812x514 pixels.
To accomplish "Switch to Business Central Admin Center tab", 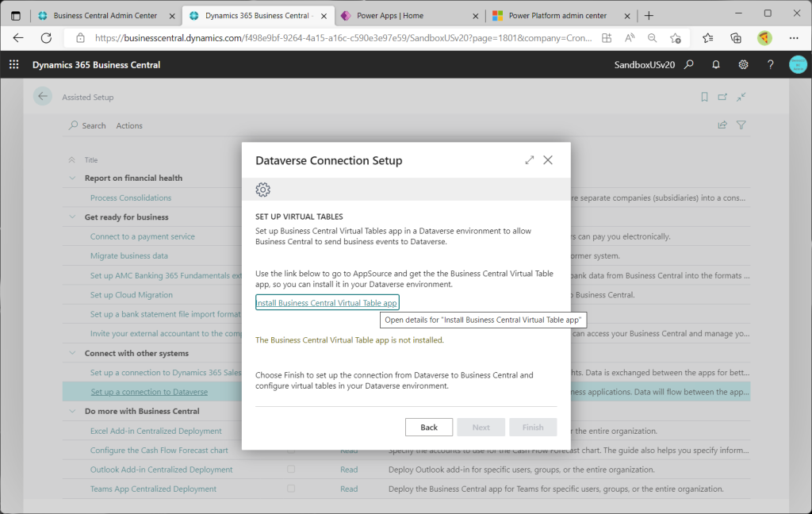I will point(105,16).
